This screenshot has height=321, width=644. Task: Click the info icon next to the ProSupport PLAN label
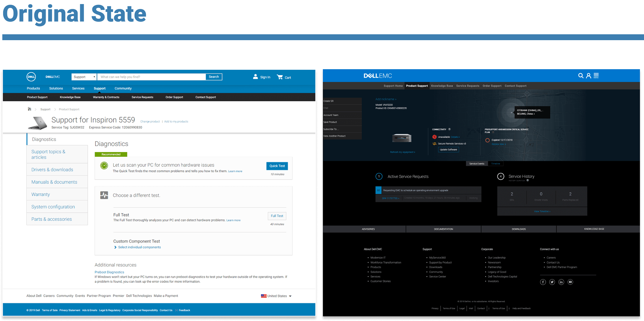pyautogui.click(x=493, y=132)
